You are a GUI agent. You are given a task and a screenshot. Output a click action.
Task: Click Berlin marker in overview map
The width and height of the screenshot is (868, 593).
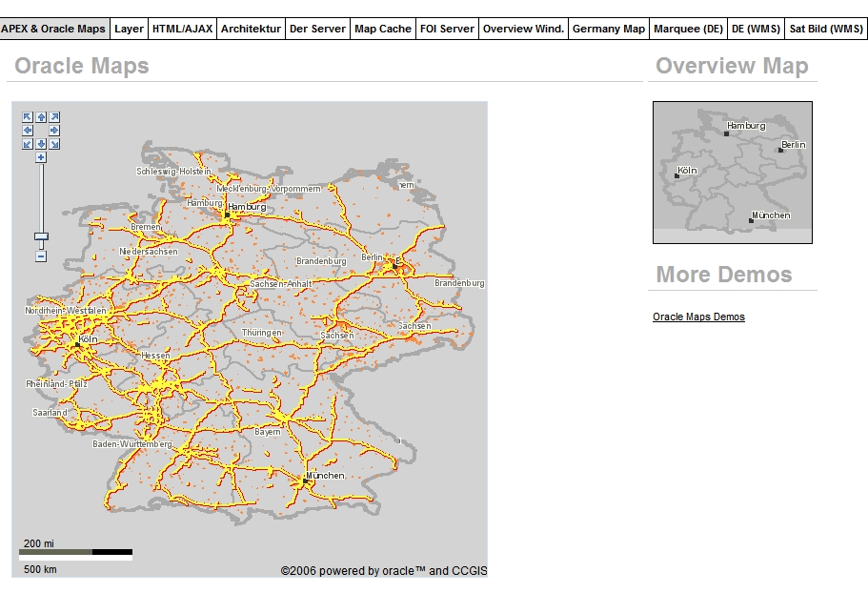pos(780,150)
